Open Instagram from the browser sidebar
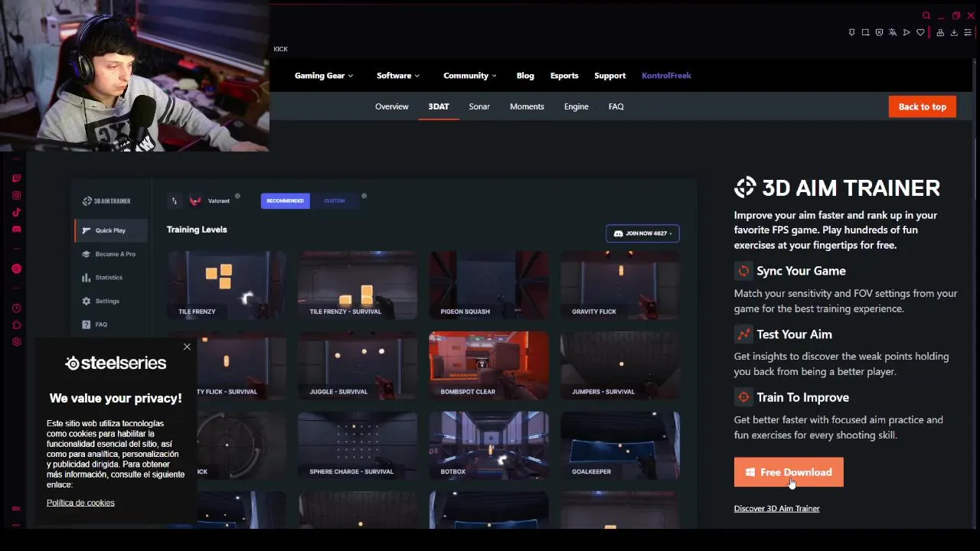The width and height of the screenshot is (980, 551). coord(16,195)
